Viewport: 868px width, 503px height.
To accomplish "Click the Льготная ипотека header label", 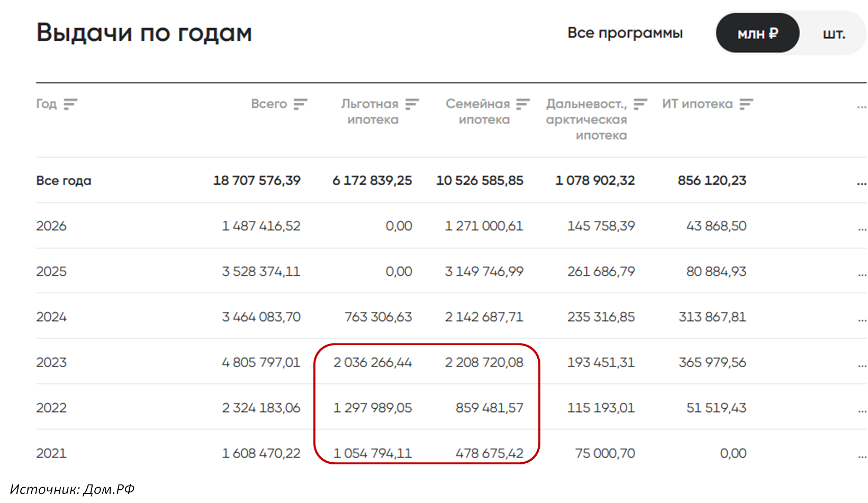I will (370, 112).
